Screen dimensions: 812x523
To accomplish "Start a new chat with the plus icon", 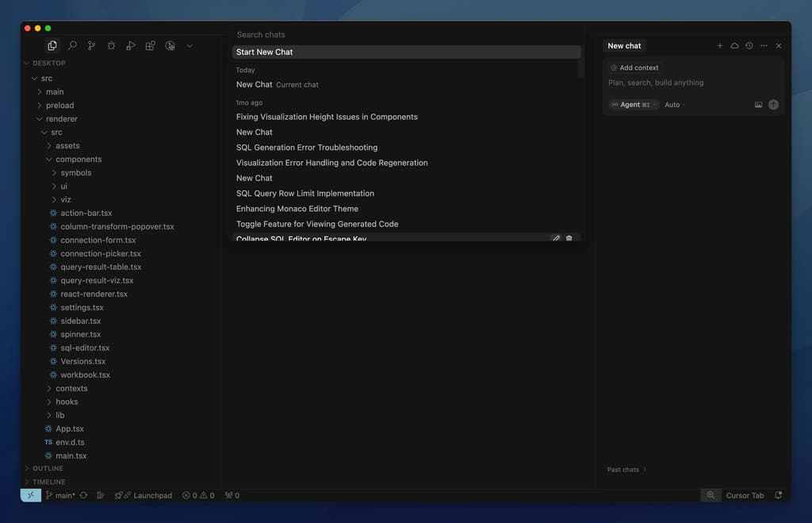I will tap(720, 45).
